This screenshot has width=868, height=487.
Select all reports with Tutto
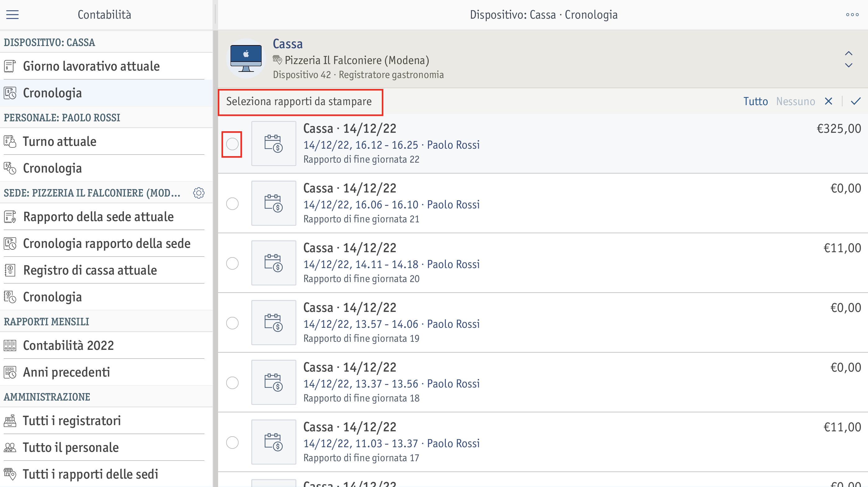pyautogui.click(x=756, y=101)
